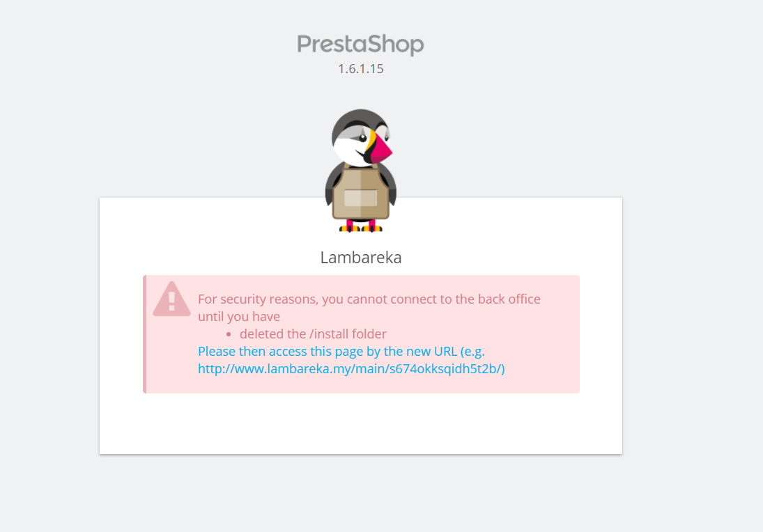Click the 'until you have' text line

coord(239,317)
